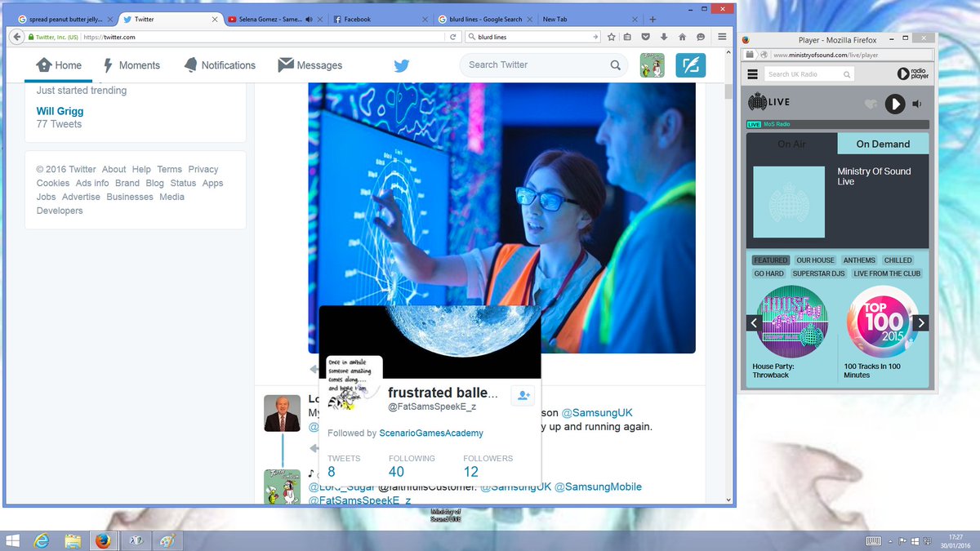Click the twitter.com address bar

(x=261, y=37)
